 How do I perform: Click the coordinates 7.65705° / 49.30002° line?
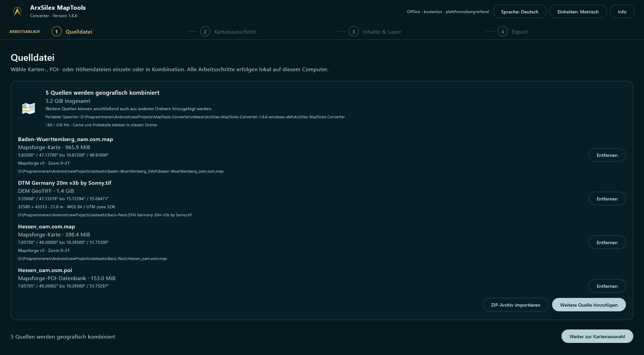pyautogui.click(x=63, y=286)
